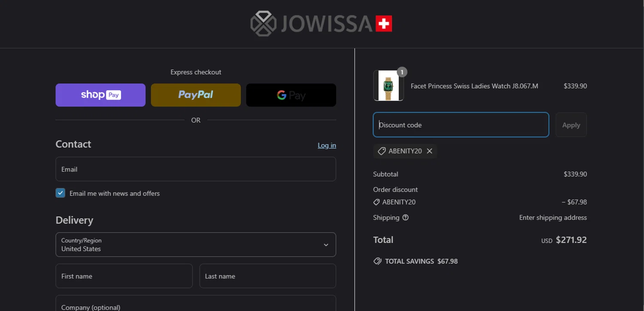Focus the Email input field
The height and width of the screenshot is (311, 644).
click(196, 169)
